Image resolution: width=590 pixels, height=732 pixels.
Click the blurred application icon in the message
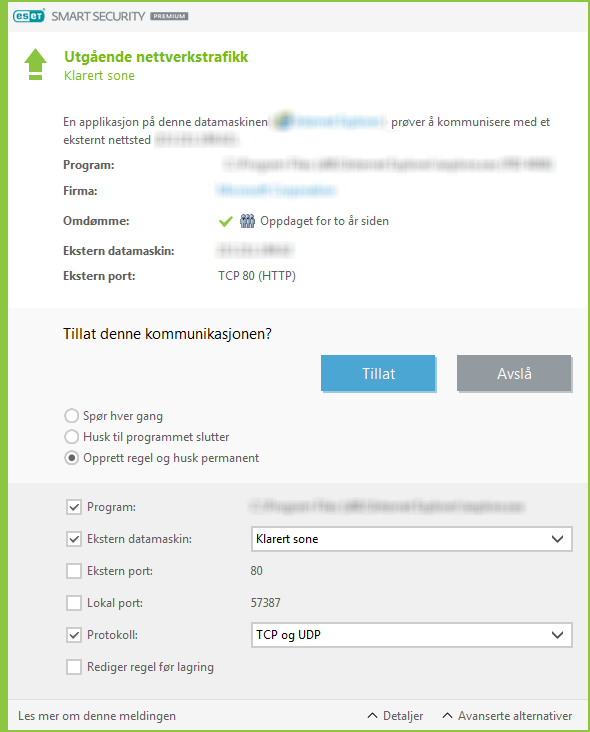(x=283, y=121)
